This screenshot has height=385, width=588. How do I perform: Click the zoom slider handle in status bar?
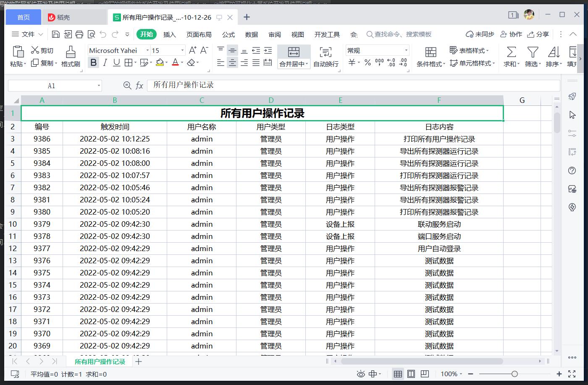[514, 374]
